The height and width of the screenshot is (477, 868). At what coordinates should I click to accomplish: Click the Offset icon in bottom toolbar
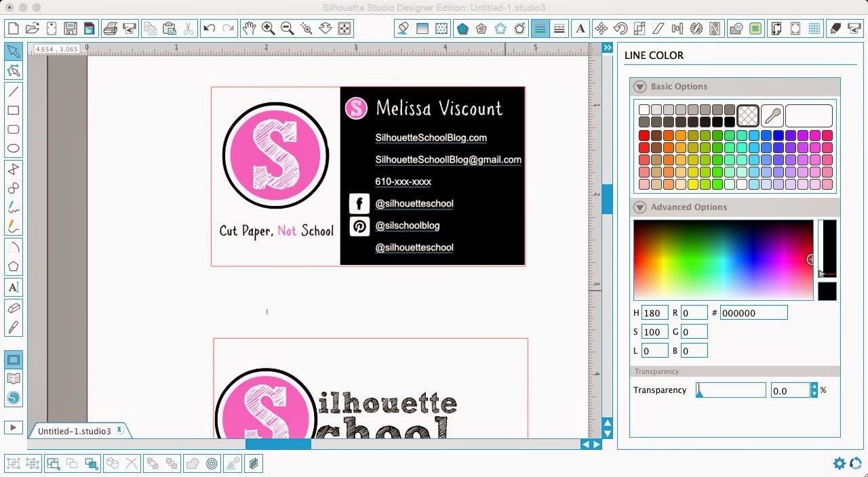coord(212,463)
